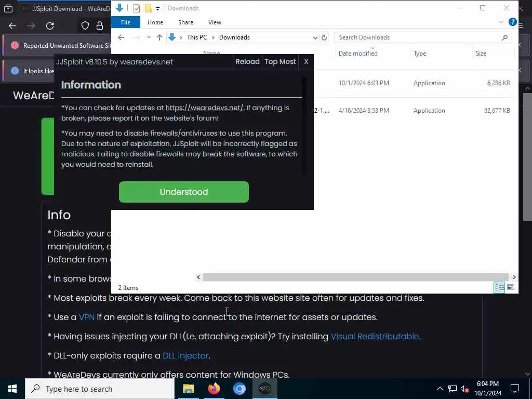
Task: Sort files by Date modified column
Action: (358, 54)
